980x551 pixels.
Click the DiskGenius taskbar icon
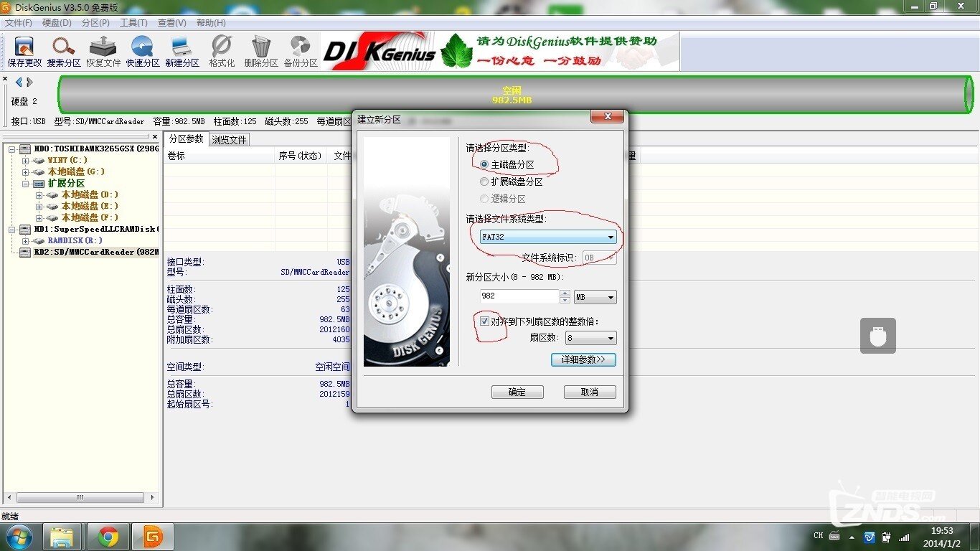(152, 537)
